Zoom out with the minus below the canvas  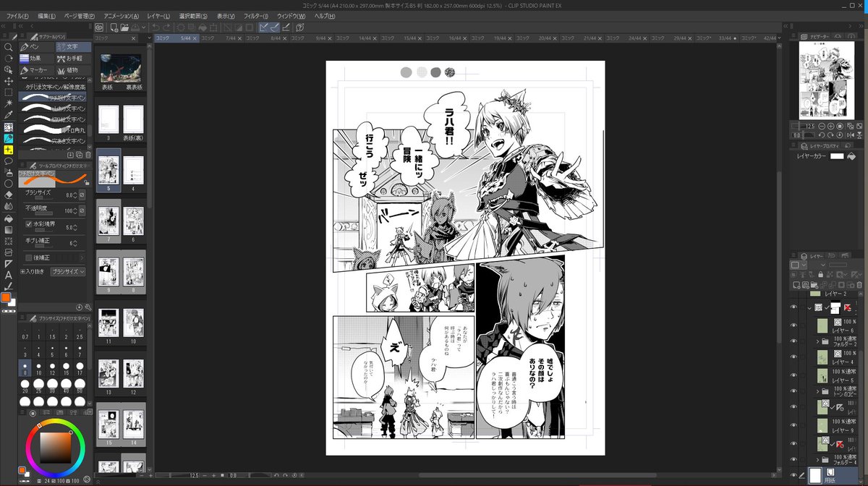[x=205, y=475]
